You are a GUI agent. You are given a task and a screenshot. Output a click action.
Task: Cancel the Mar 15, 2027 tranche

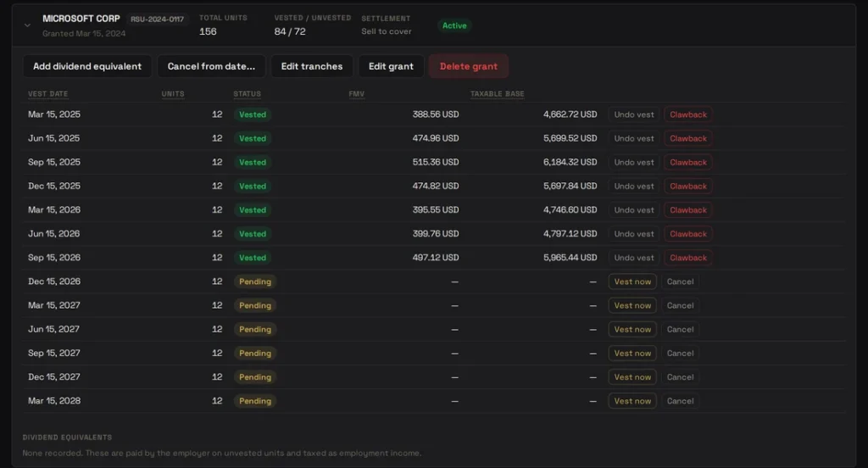click(681, 305)
